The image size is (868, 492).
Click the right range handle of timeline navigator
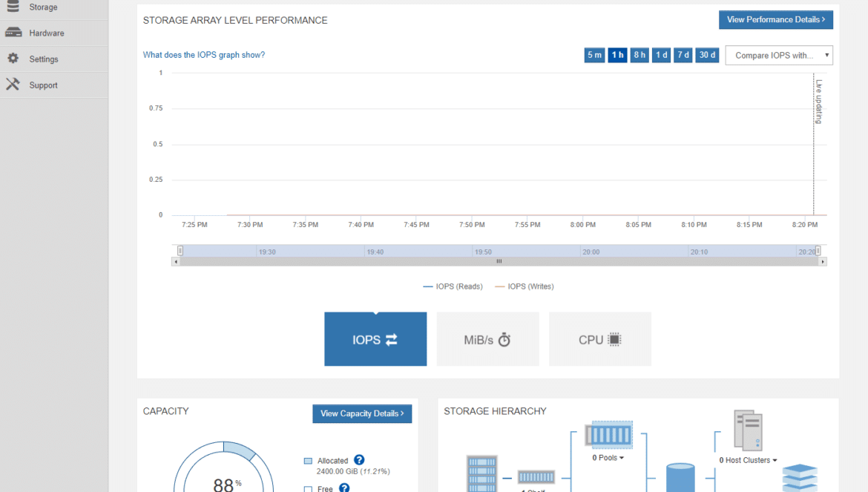coord(818,251)
